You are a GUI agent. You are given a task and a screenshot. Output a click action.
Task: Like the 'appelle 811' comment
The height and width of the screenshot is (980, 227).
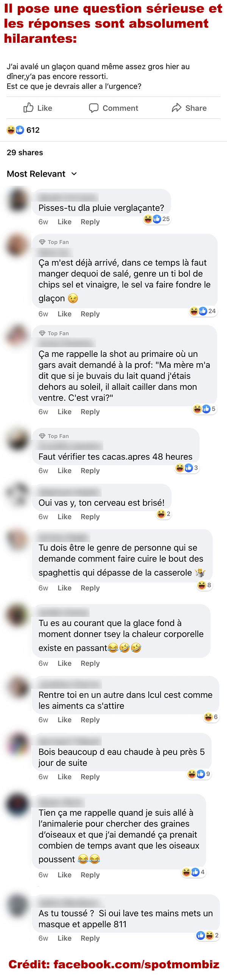point(64,938)
